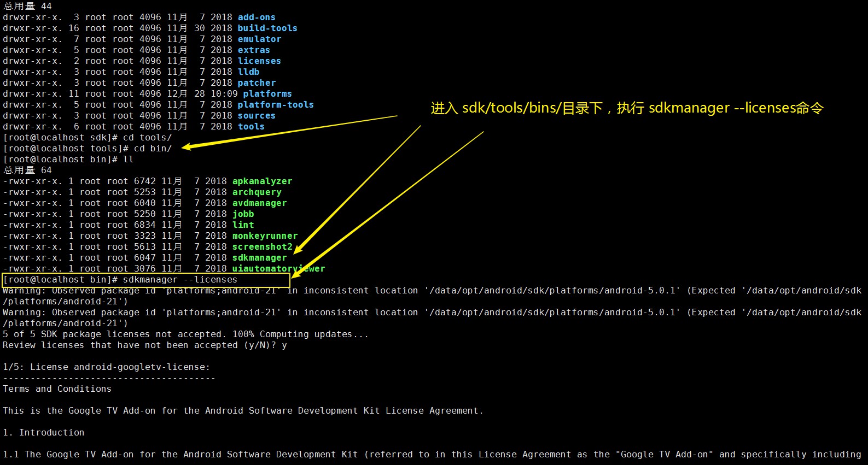The height and width of the screenshot is (465, 868).
Task: Click '1. Introduction' heading
Action: click(44, 433)
